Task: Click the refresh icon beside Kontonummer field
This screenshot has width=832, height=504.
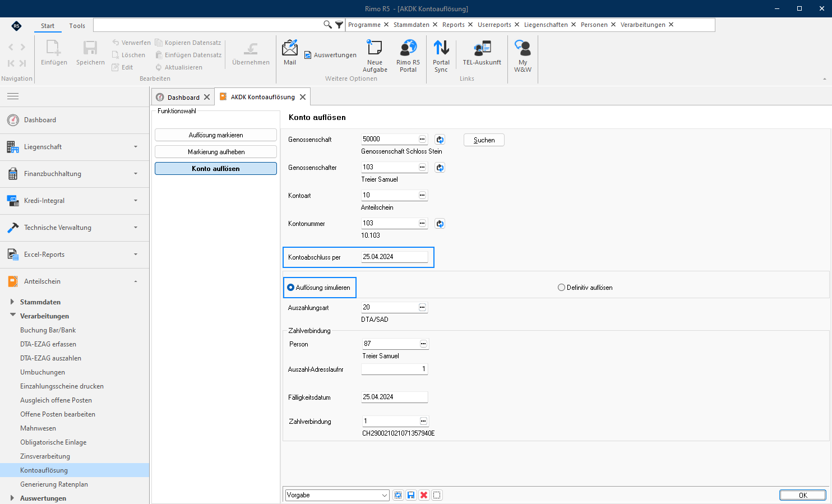Action: 440,224
